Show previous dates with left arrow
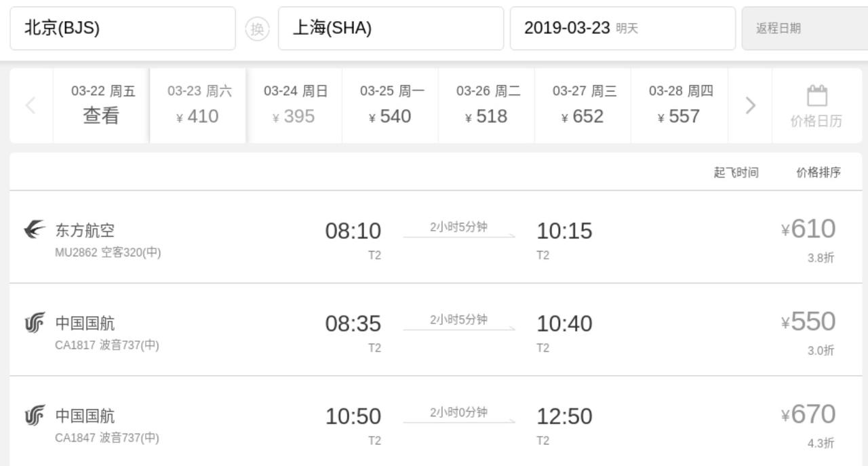The height and width of the screenshot is (466, 868). tap(31, 105)
